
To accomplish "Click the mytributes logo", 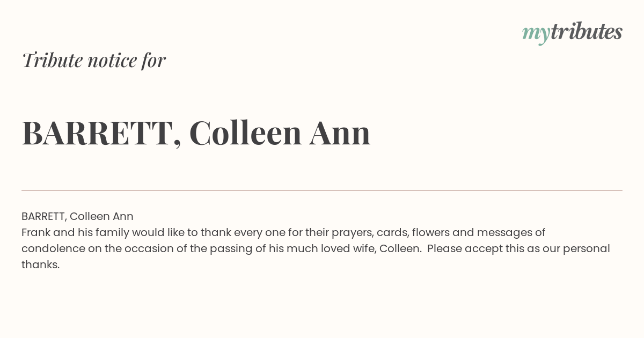I will pos(572,32).
